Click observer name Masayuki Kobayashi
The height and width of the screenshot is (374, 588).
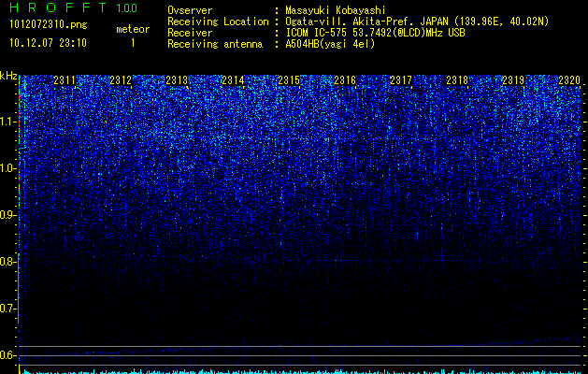[x=336, y=10]
